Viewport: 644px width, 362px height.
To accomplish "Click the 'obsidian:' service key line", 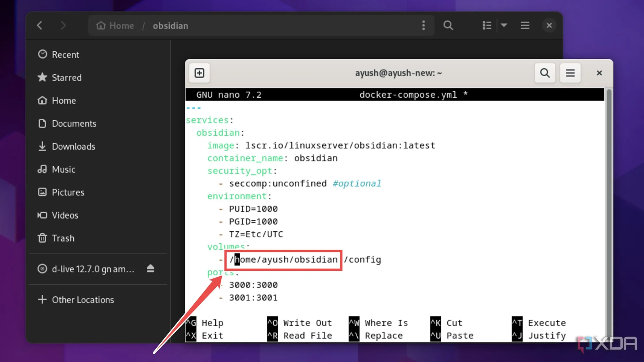I will (220, 133).
